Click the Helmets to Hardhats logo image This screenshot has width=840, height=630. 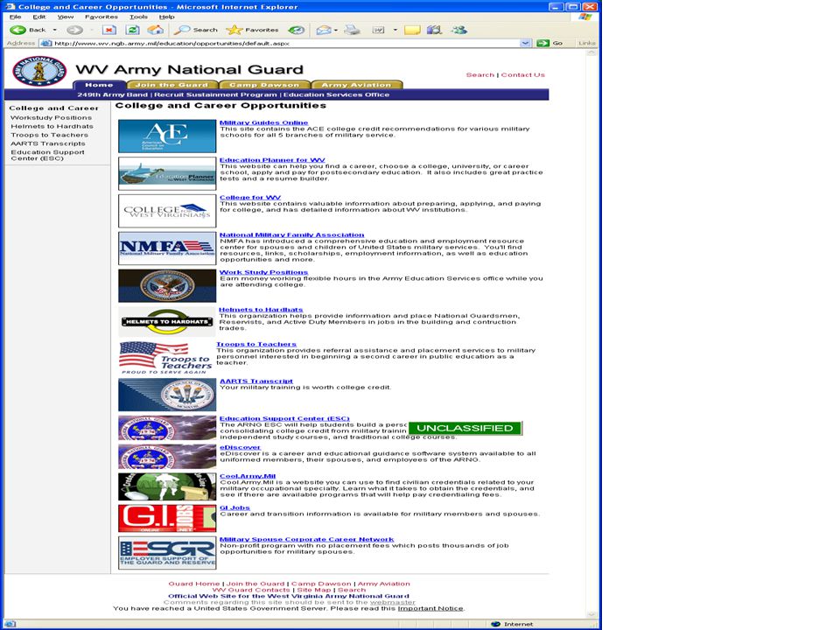click(x=167, y=321)
